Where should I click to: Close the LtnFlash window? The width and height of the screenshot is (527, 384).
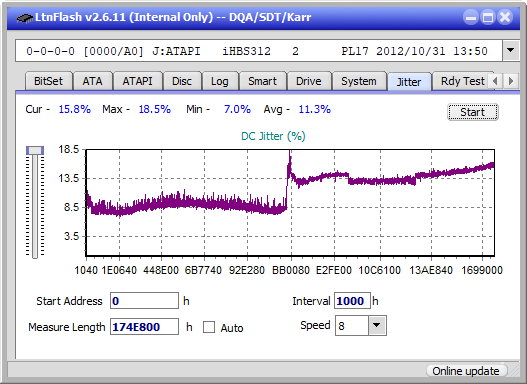point(505,17)
